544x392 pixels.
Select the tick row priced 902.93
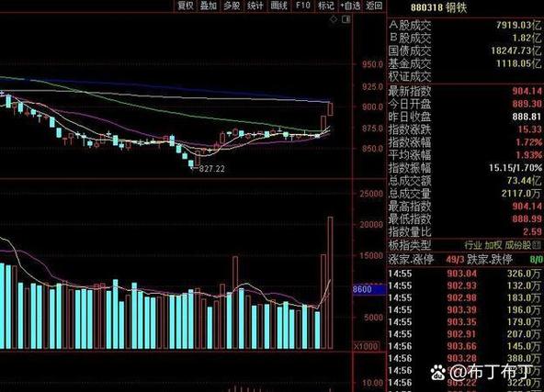tap(465, 286)
